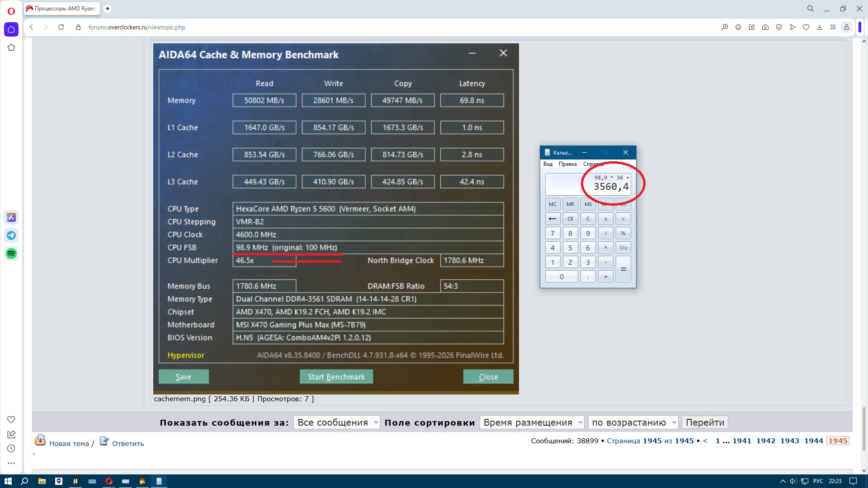The width and height of the screenshot is (868, 488).
Task: Click the AIDA64 benchmark screenshot image
Action: tap(336, 219)
